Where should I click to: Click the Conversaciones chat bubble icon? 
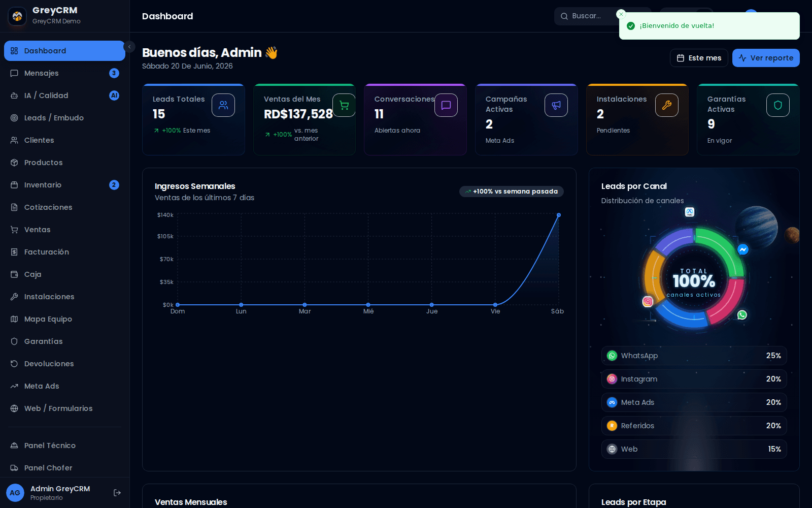[x=446, y=105]
